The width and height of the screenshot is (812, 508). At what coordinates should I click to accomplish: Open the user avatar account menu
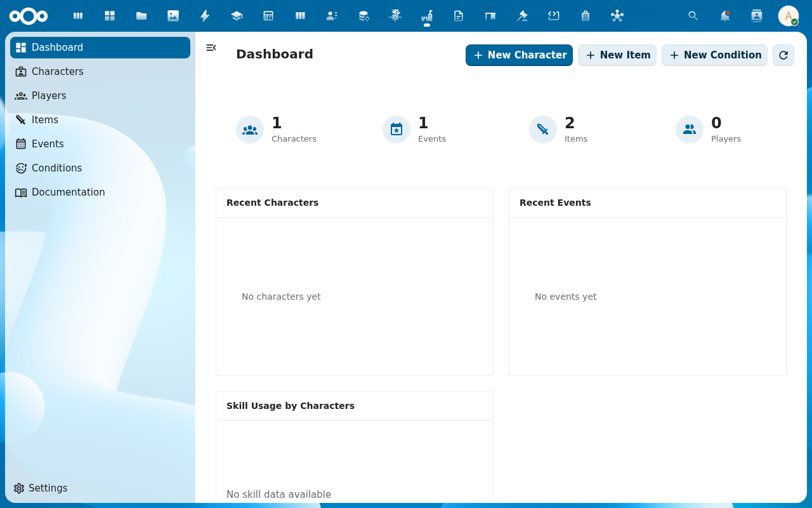click(789, 16)
